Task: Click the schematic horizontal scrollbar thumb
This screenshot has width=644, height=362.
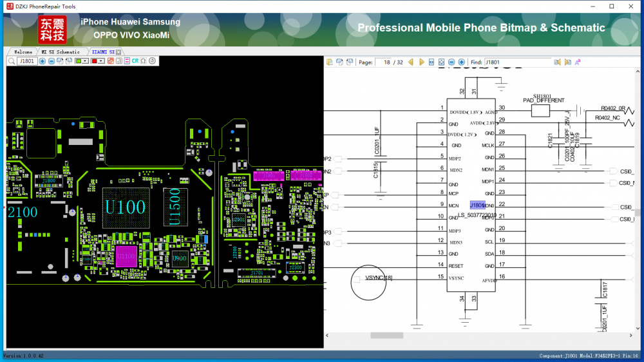Action: point(386,335)
